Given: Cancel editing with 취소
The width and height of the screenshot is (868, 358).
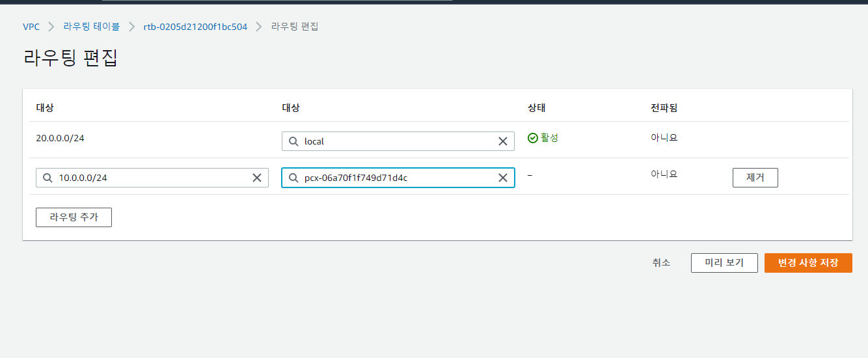Looking at the screenshot, I should (661, 263).
